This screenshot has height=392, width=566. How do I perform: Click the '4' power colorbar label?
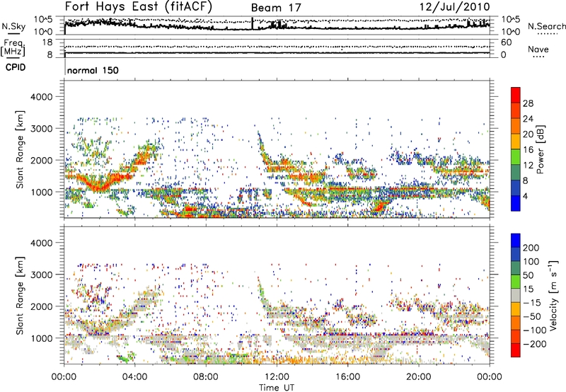pyautogui.click(x=526, y=196)
